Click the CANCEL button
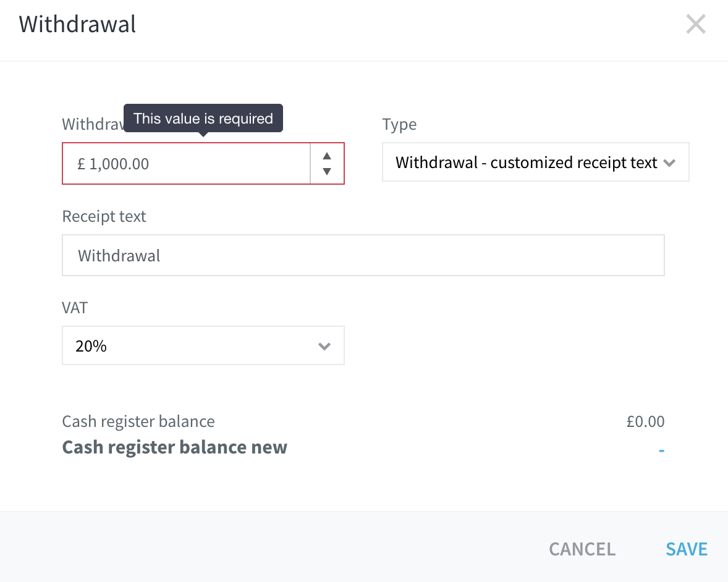The image size is (728, 582). click(582, 549)
